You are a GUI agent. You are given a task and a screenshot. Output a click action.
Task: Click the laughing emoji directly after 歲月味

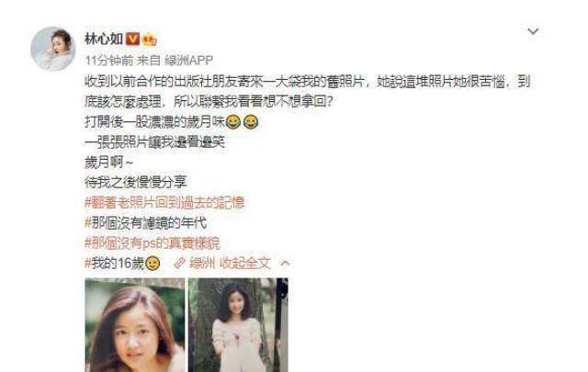coord(232,122)
